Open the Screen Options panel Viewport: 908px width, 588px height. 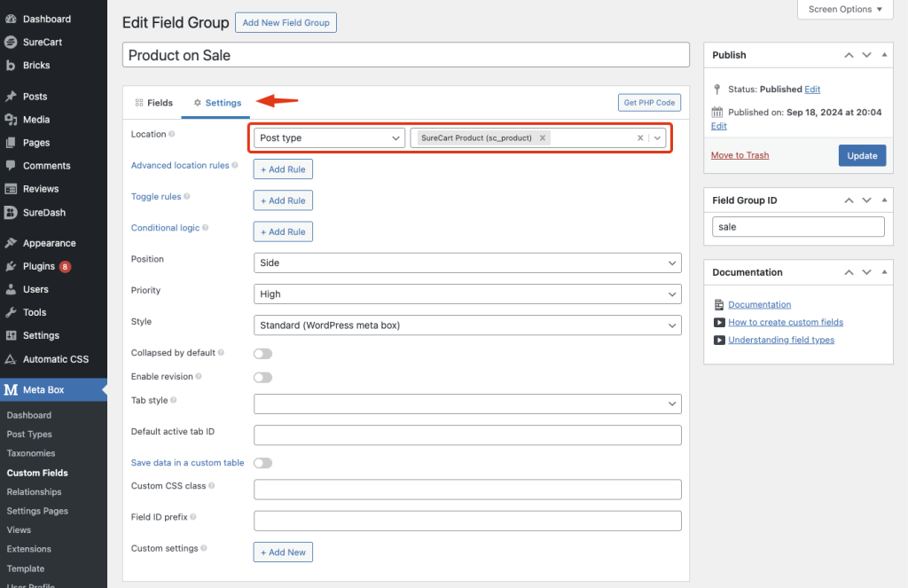click(x=845, y=9)
